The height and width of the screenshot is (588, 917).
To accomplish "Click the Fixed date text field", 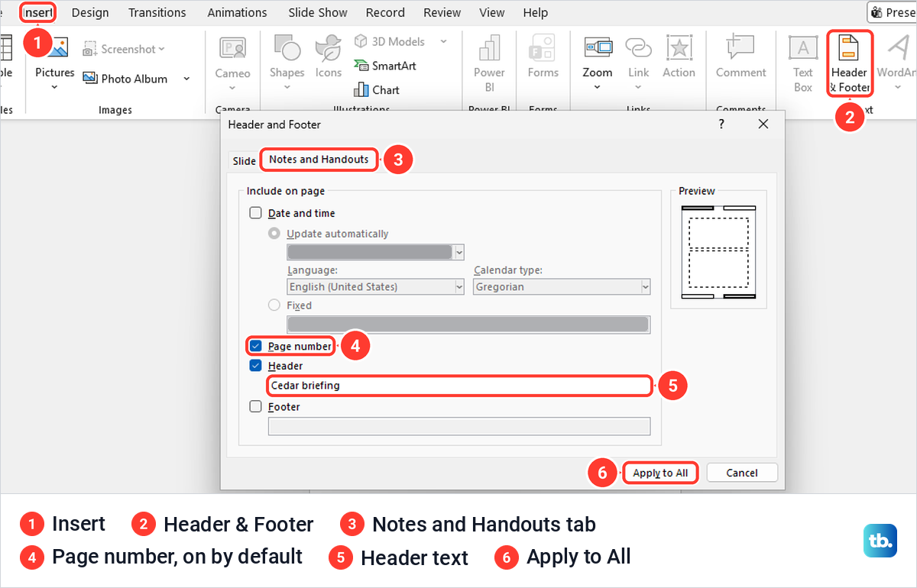I will (x=468, y=324).
